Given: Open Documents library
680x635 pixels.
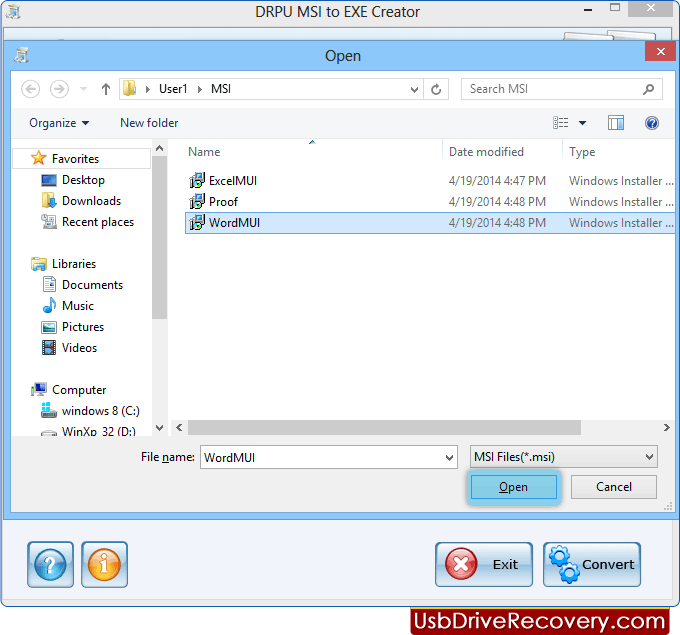Looking at the screenshot, I should tap(92, 285).
